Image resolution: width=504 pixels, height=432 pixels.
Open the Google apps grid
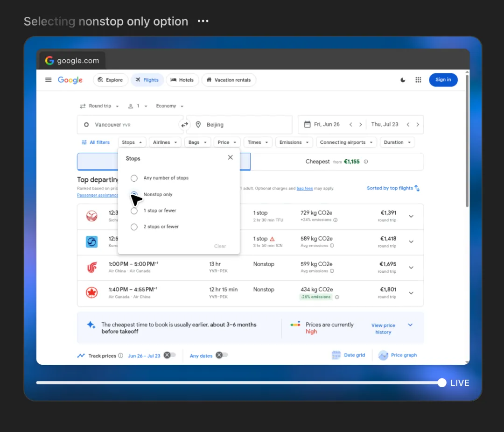[x=418, y=80]
